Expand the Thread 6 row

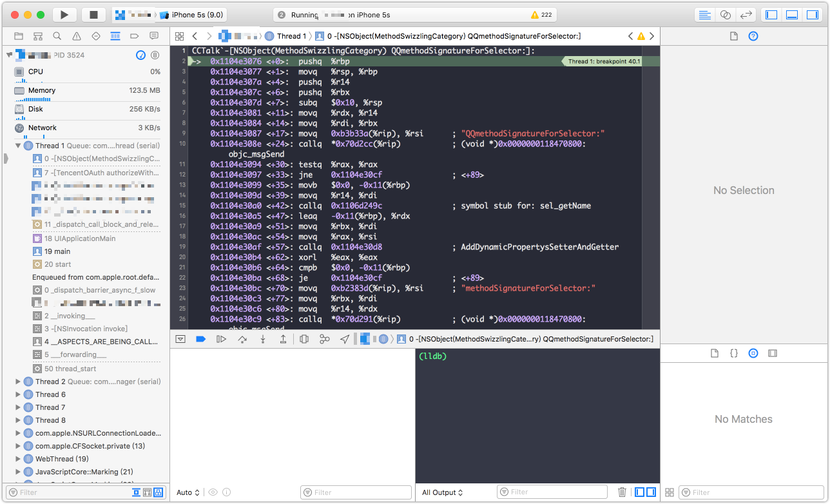[18, 394]
